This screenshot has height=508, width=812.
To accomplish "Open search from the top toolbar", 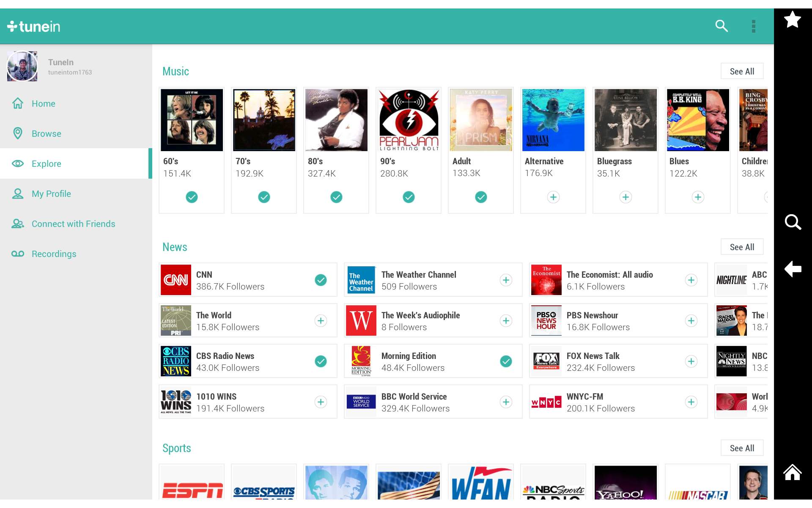I will tap(721, 26).
